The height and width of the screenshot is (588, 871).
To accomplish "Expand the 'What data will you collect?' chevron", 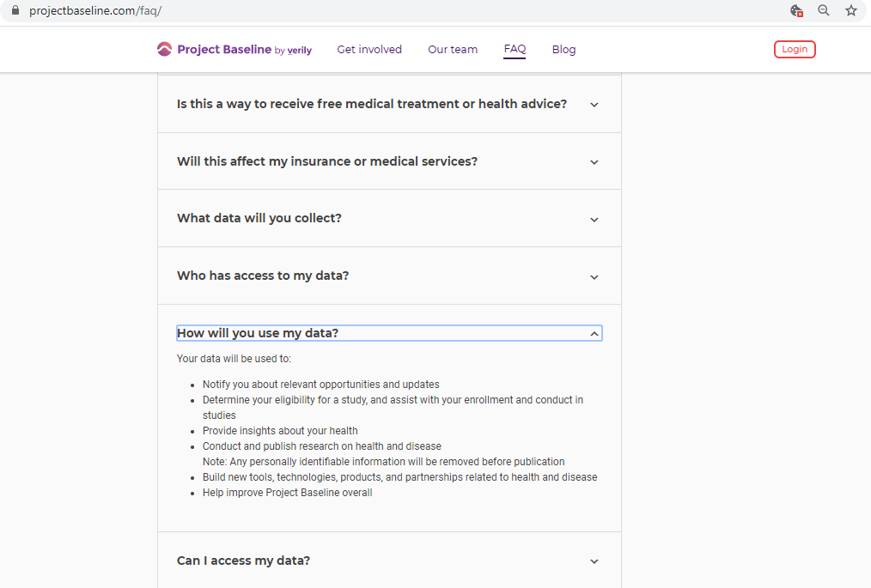I will pos(594,220).
